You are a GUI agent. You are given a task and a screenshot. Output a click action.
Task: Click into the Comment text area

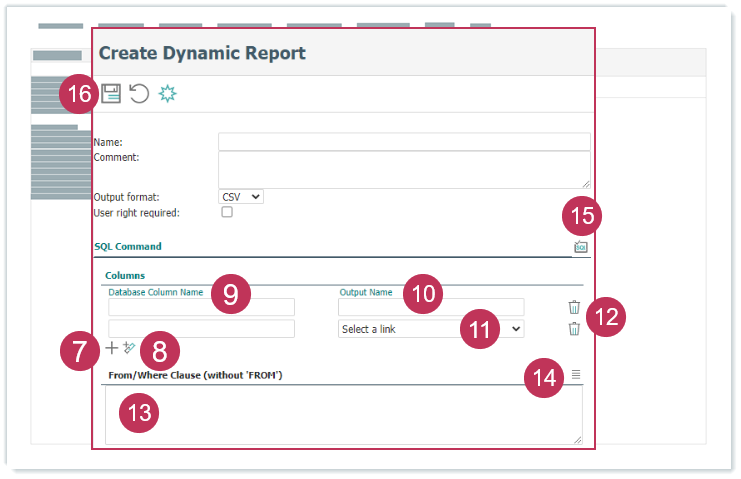[404, 169]
